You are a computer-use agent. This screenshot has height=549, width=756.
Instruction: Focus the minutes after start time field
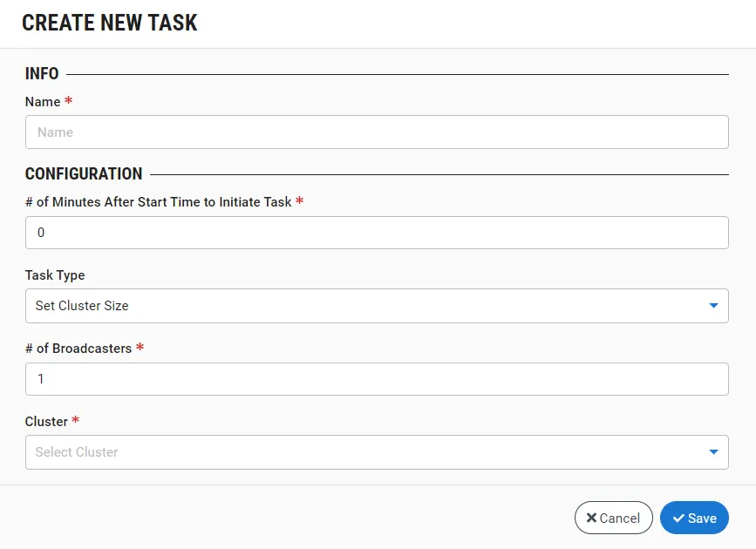tap(377, 233)
